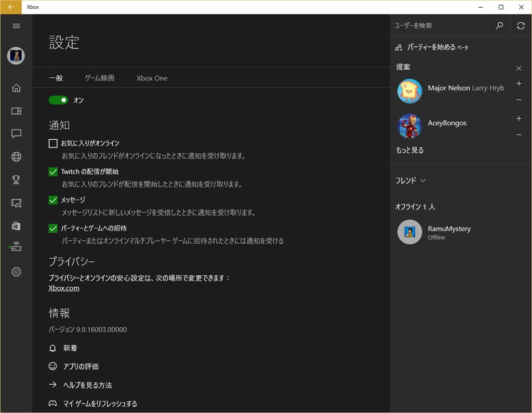The width and height of the screenshot is (532, 413).
Task: Open AceyBongos avatar thumbnail
Action: click(409, 126)
